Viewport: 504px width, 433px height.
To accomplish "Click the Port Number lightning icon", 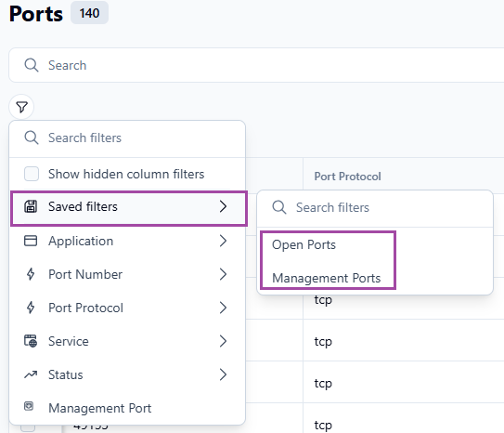I will coord(31,274).
